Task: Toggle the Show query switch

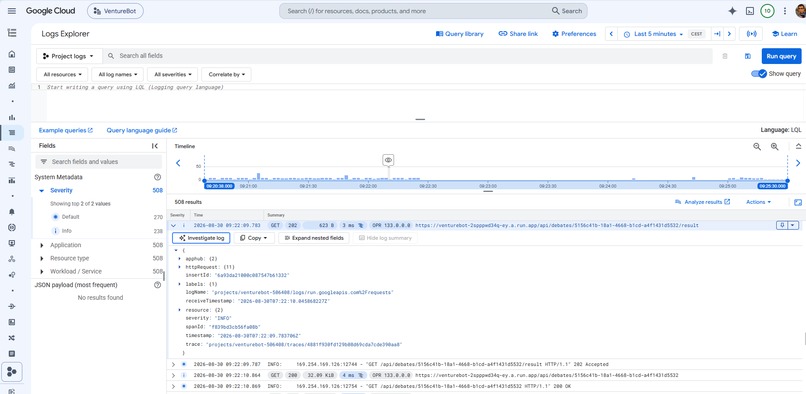Action: 759,74
